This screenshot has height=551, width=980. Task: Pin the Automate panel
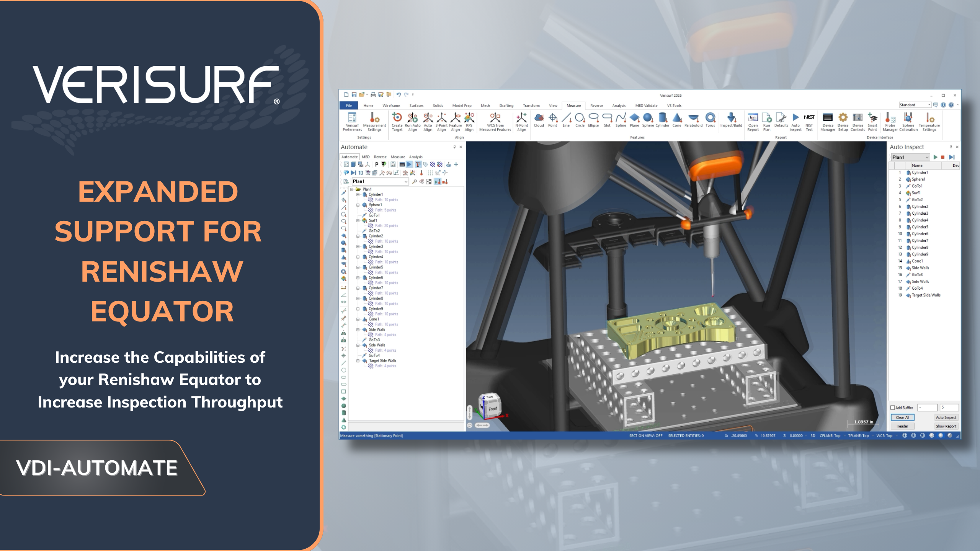[454, 147]
